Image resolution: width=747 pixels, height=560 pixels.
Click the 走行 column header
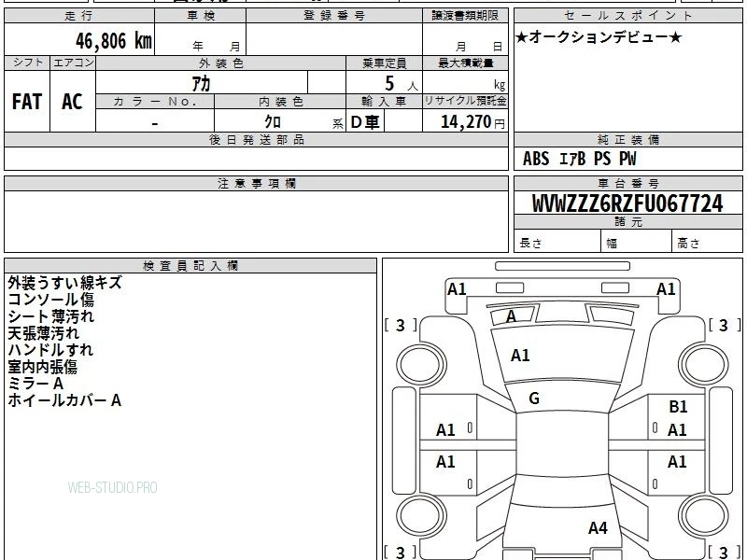pos(79,16)
